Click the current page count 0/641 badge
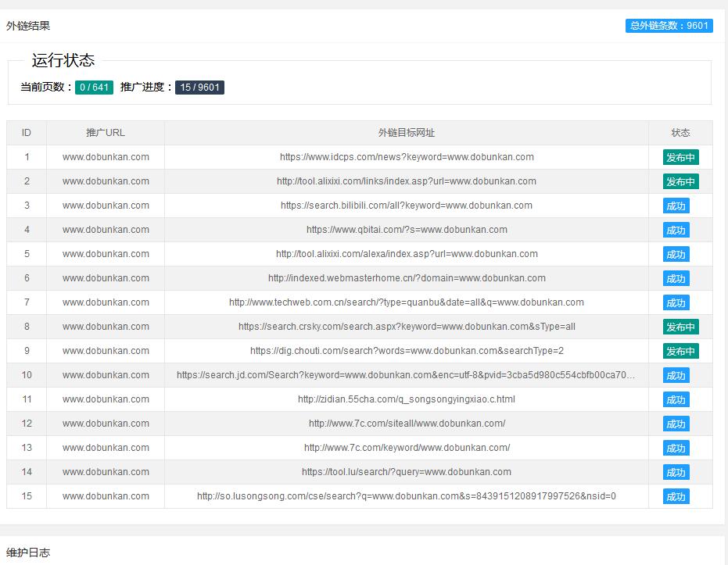The width and height of the screenshot is (728, 565). point(94,88)
